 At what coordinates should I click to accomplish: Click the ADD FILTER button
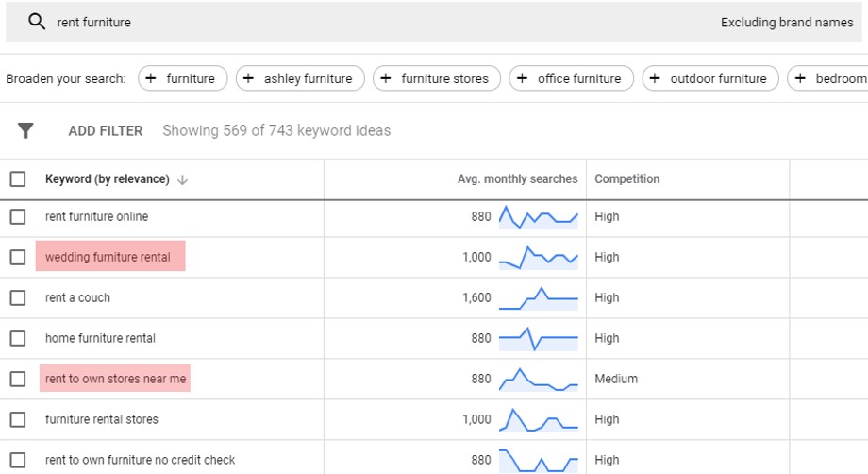105,131
